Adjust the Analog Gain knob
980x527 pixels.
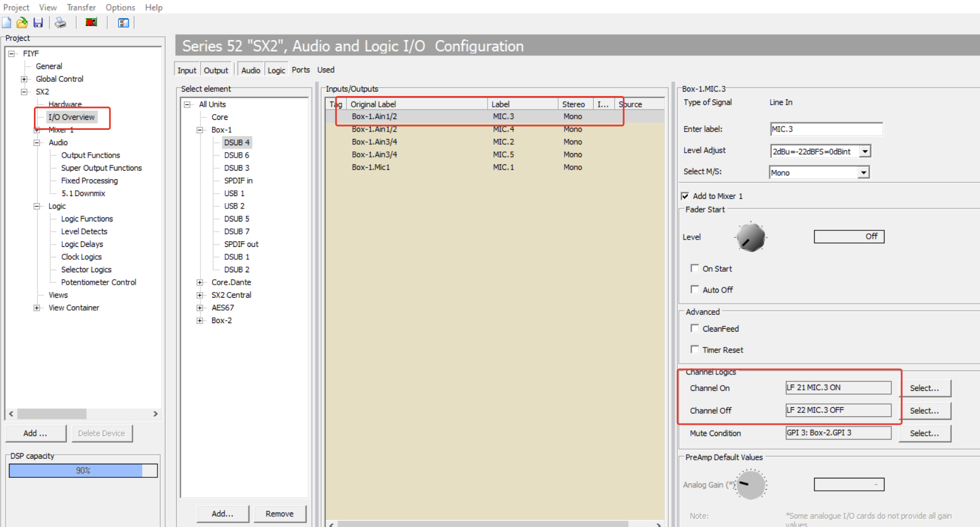coord(751,484)
